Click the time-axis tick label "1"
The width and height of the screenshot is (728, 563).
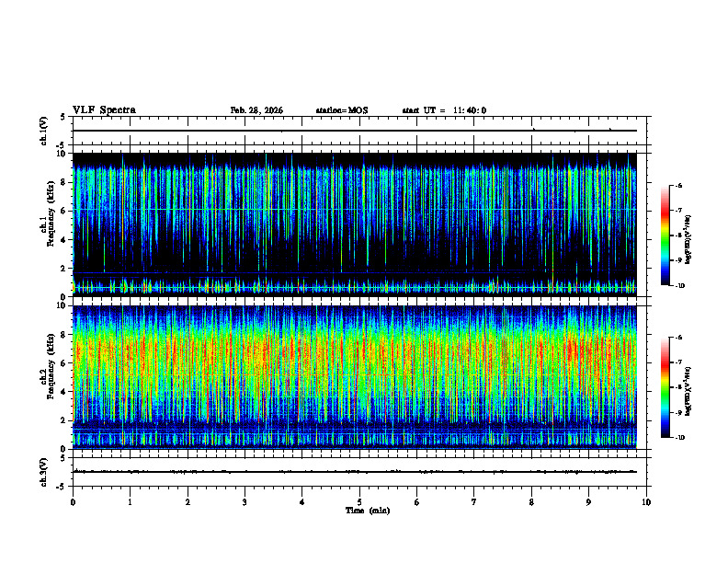click(130, 502)
